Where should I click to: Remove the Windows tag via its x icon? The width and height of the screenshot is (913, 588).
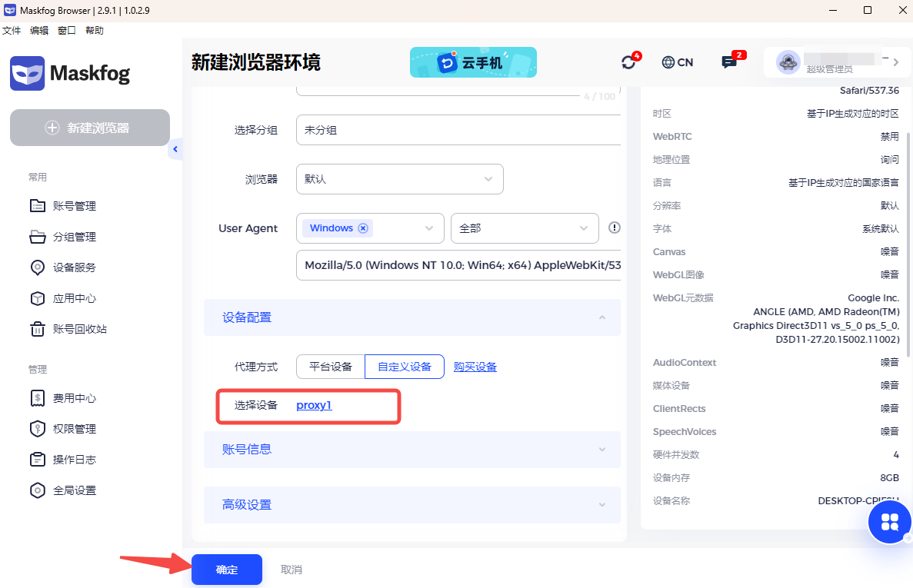[363, 228]
